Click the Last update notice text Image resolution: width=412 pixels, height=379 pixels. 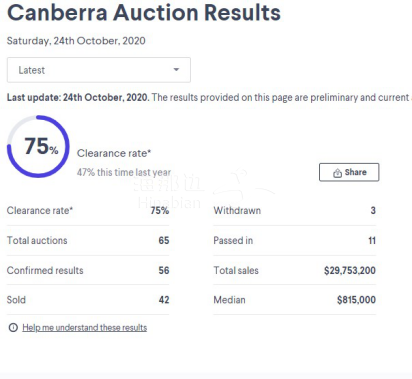[209, 97]
